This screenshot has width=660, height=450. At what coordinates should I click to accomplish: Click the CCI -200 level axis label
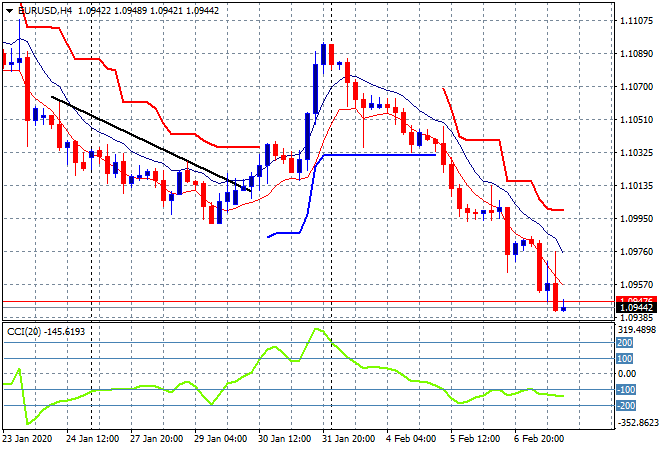click(x=625, y=405)
